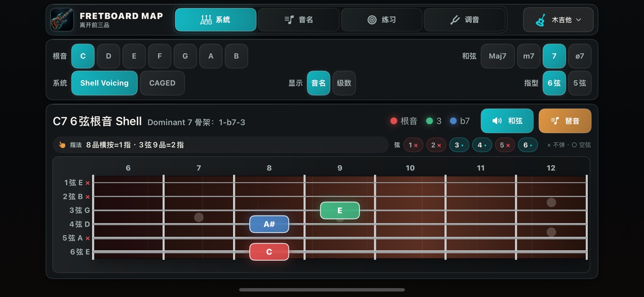Tap the E note marker

pos(340,211)
